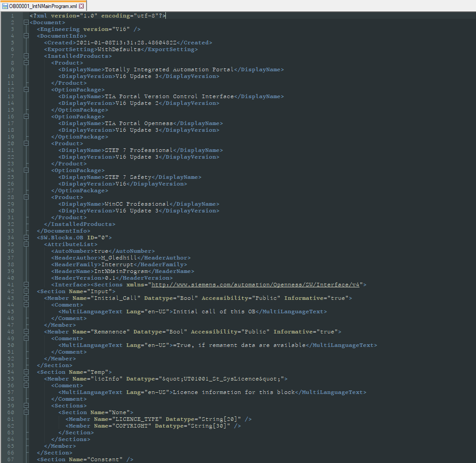Screen dimensions: 476x463
Task: Collapse the SW.Blocks.OB fold marker on line 34
Action: click(26, 238)
